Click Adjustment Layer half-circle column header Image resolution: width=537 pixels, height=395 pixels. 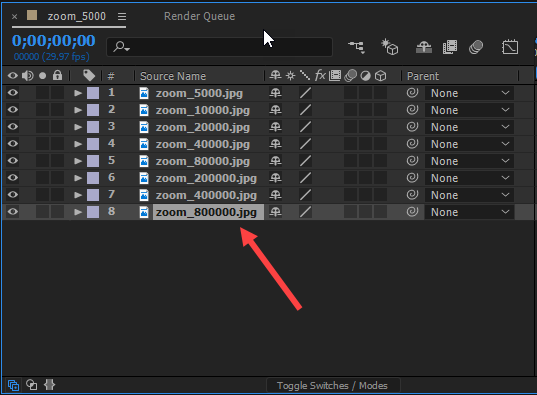tap(365, 76)
